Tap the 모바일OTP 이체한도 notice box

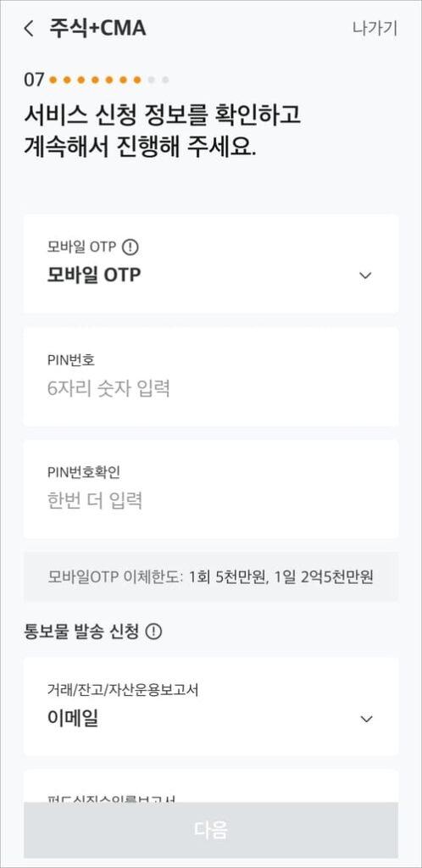tap(211, 576)
